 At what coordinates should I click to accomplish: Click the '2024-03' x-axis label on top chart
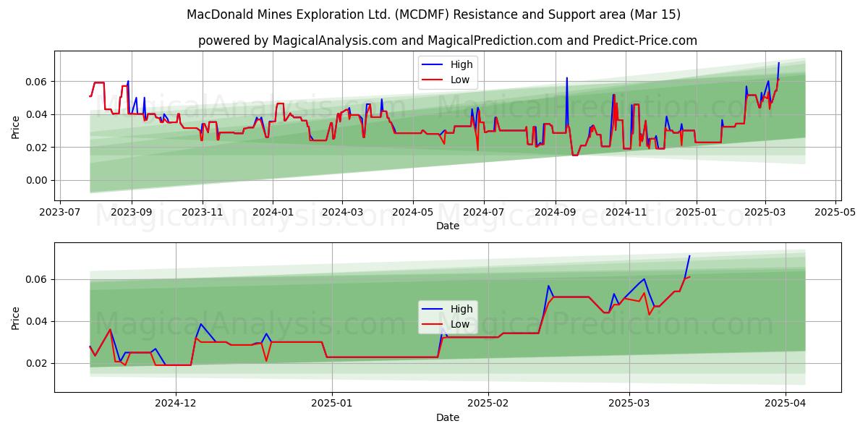click(x=342, y=213)
